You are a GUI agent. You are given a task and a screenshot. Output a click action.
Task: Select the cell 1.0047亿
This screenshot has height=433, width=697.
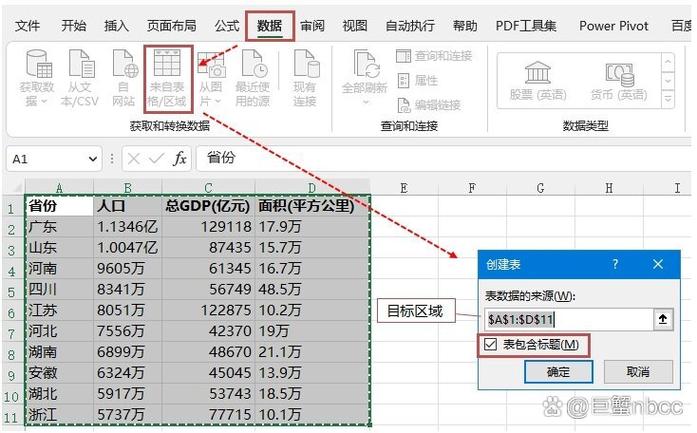click(128, 248)
